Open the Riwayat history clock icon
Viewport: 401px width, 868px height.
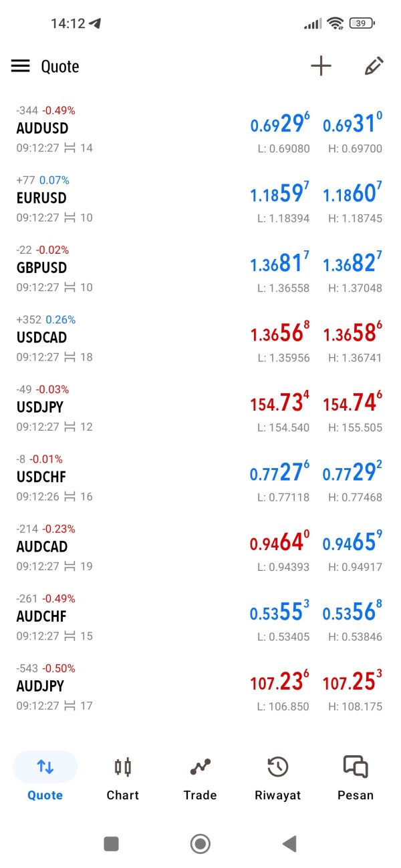(277, 768)
